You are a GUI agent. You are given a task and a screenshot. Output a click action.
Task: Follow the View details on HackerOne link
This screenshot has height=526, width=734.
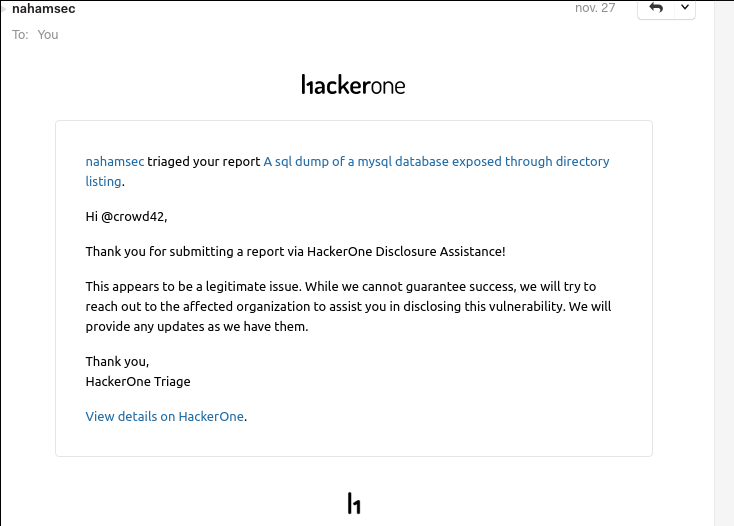pos(165,416)
